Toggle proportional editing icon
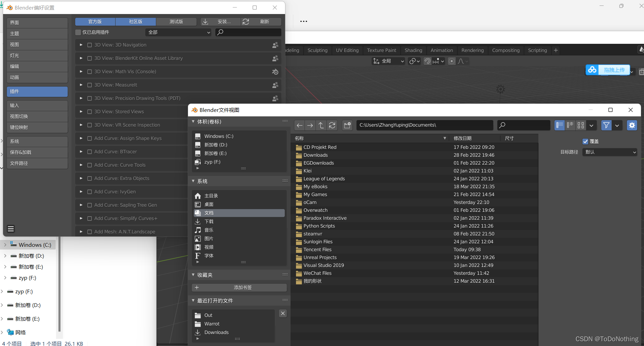Image resolution: width=644 pixels, height=346 pixels. (x=452, y=61)
